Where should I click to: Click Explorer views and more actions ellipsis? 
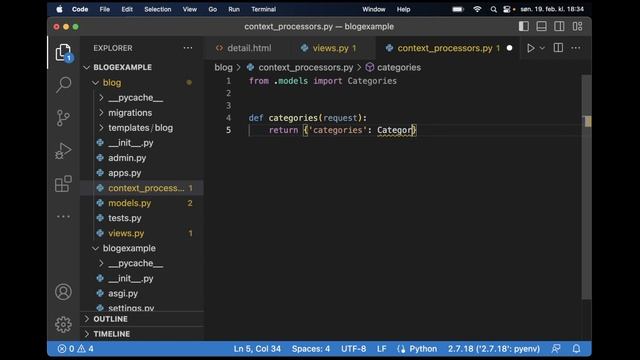click(188, 48)
